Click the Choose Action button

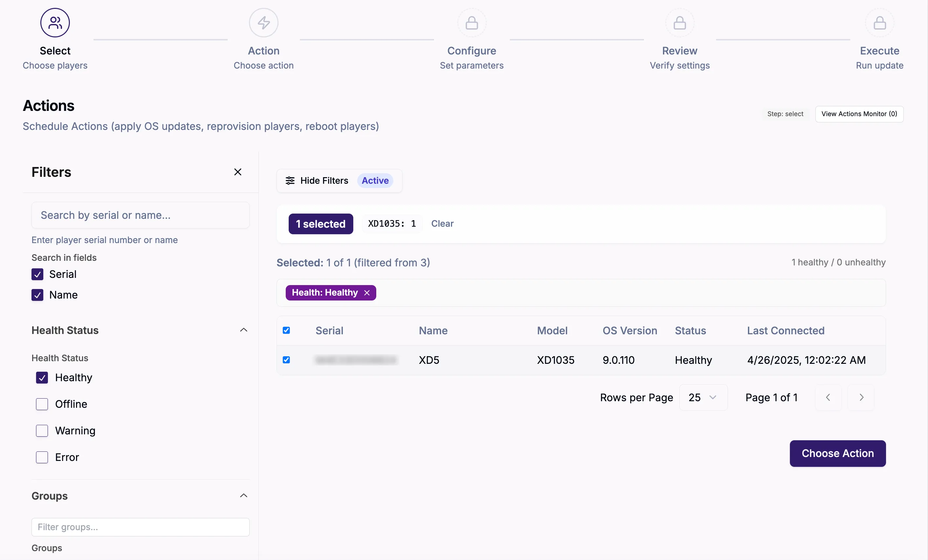(837, 453)
